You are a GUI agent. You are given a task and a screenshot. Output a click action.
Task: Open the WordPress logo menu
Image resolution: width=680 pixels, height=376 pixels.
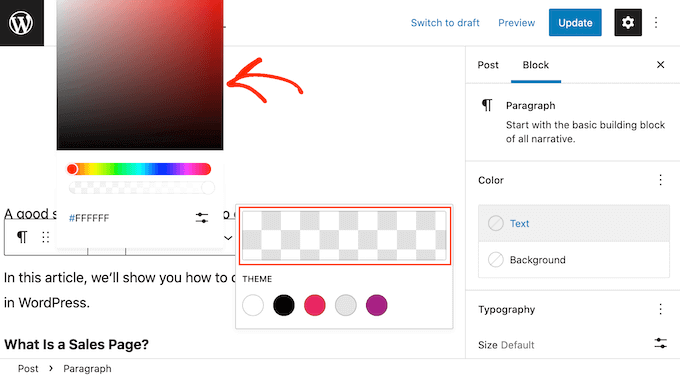(21, 23)
